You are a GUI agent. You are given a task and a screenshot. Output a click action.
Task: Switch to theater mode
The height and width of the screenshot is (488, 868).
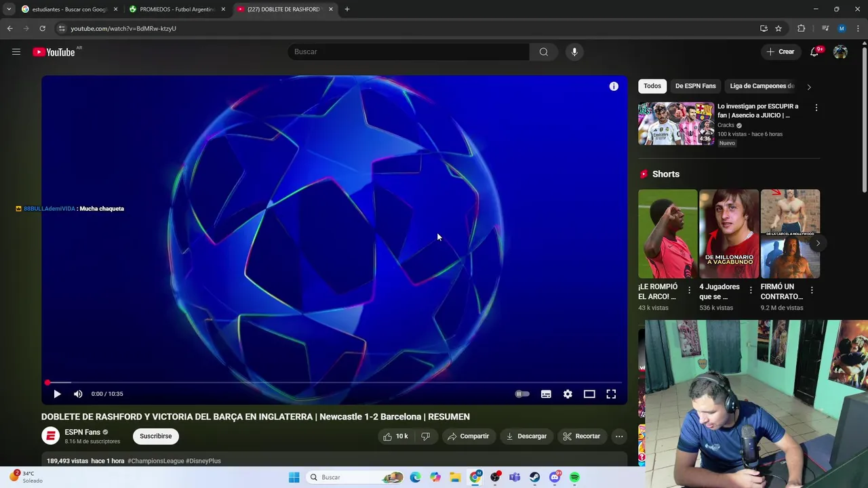tap(589, 394)
